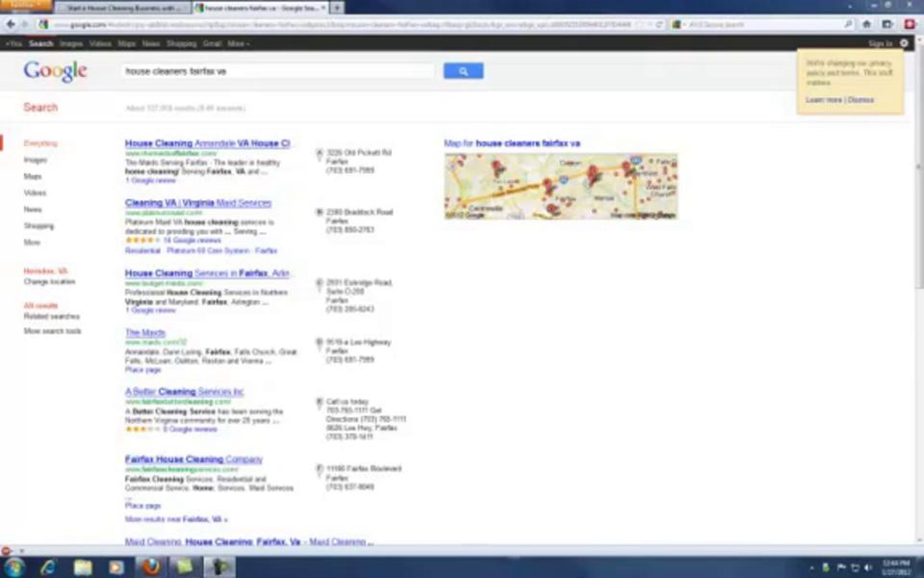Switch to the Start a House Cleaning Business tab
The height and width of the screenshot is (578, 924).
point(122,8)
